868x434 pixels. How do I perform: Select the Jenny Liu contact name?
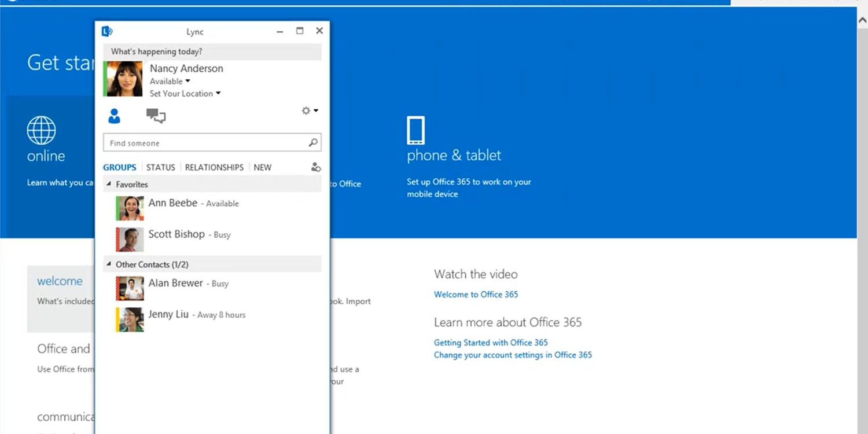168,314
